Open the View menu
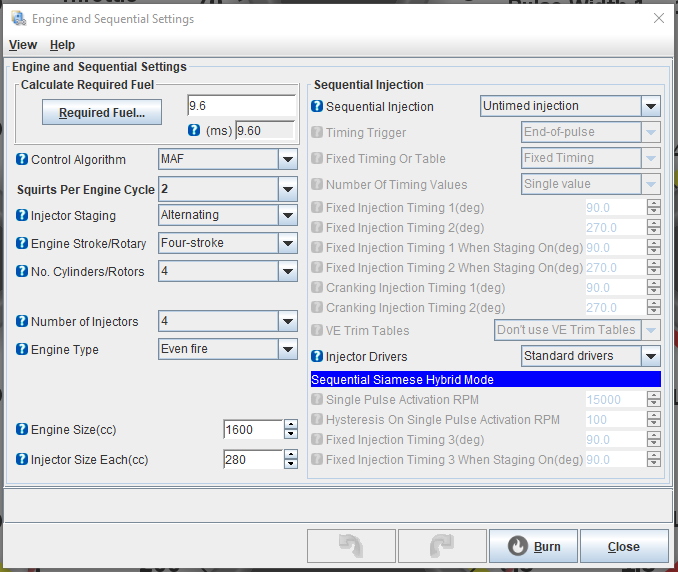This screenshot has height=572, width=678. click(23, 45)
